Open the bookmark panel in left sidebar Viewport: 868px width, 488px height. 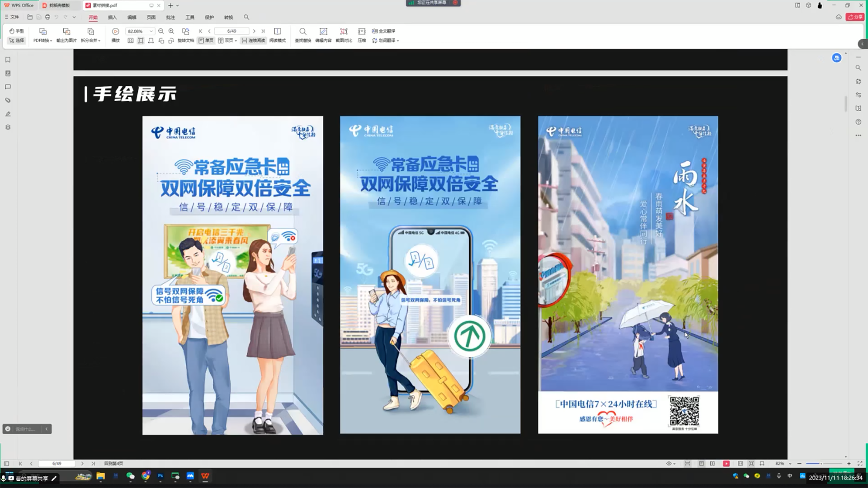[8, 60]
